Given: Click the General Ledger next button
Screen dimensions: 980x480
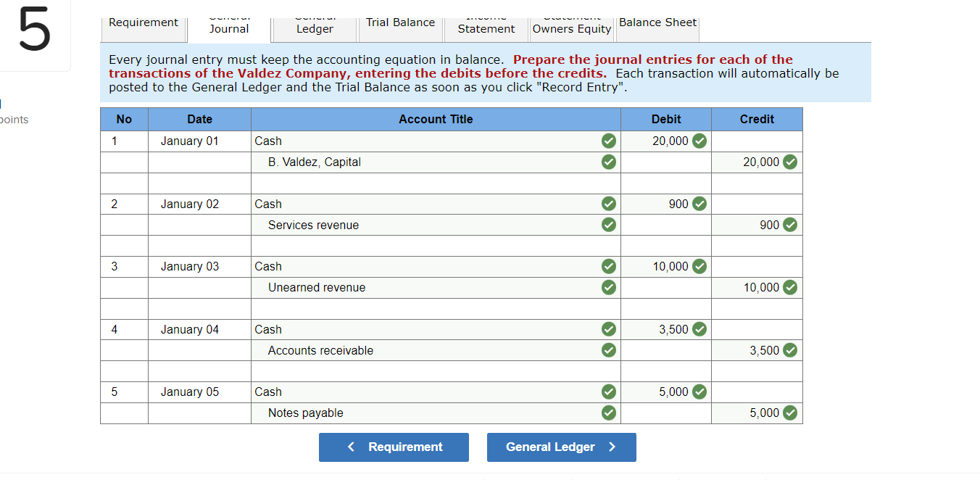Looking at the screenshot, I should coord(562,447).
